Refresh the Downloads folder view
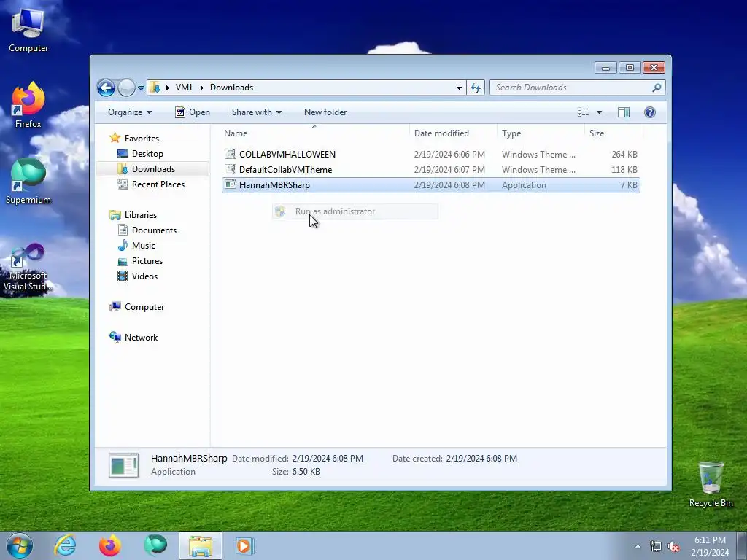The image size is (747, 560). pyautogui.click(x=476, y=87)
